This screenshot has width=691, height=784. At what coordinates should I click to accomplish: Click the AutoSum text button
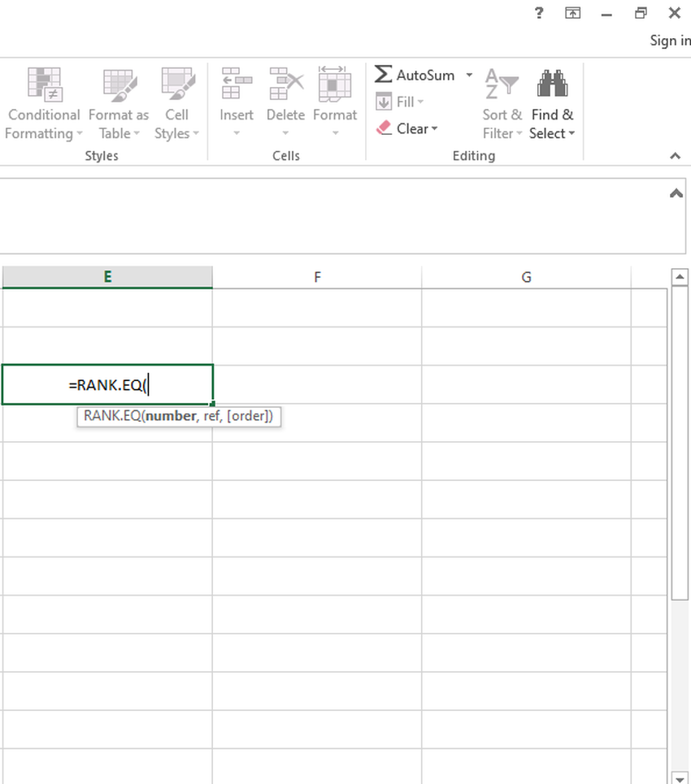pyautogui.click(x=425, y=75)
